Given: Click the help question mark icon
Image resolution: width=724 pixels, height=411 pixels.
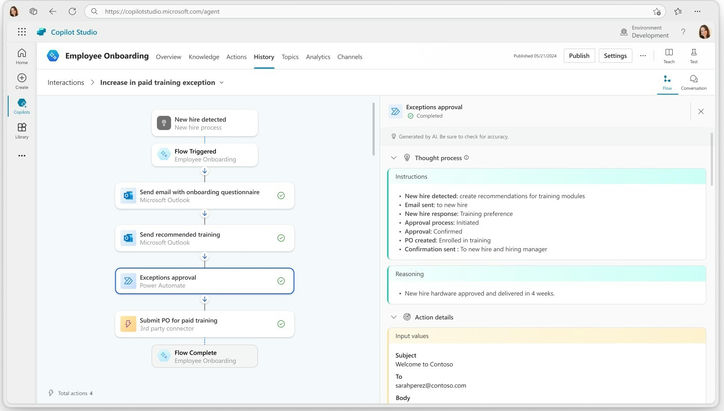Looking at the screenshot, I should pos(683,32).
